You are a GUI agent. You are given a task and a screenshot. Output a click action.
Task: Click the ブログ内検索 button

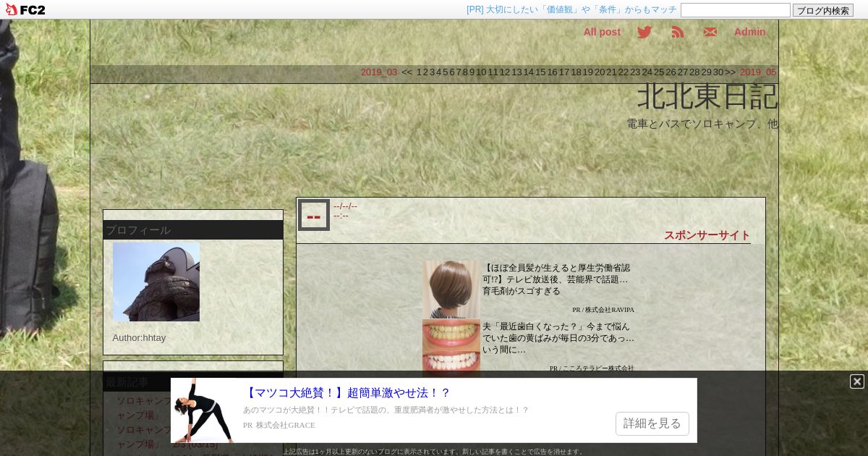point(823,10)
